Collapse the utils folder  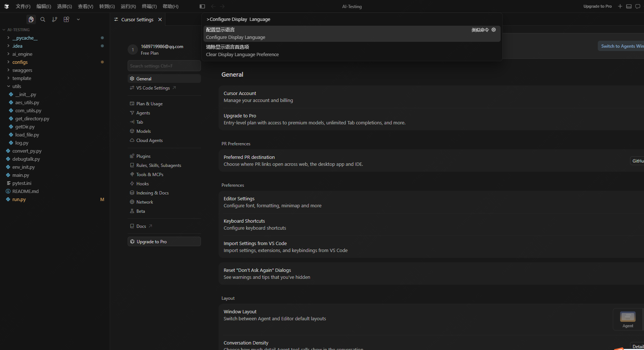click(x=55, y=86)
